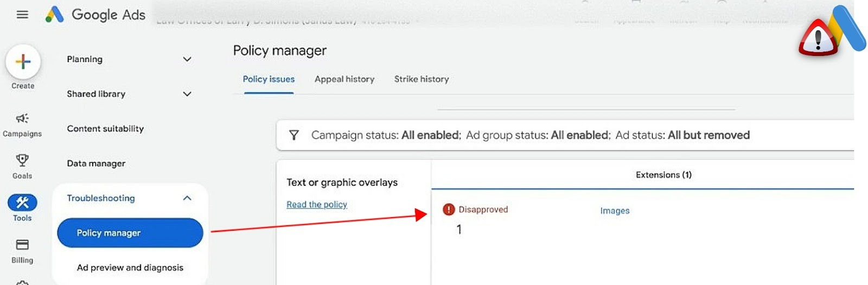This screenshot has width=868, height=285.
Task: Open the hamburger main menu
Action: tap(22, 15)
